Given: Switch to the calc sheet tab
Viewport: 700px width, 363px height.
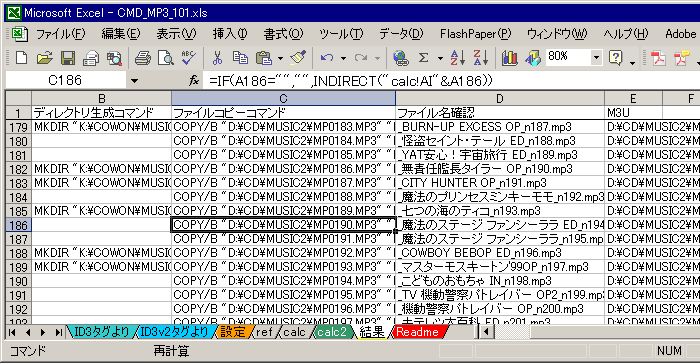Looking at the screenshot, I should click(x=294, y=332).
